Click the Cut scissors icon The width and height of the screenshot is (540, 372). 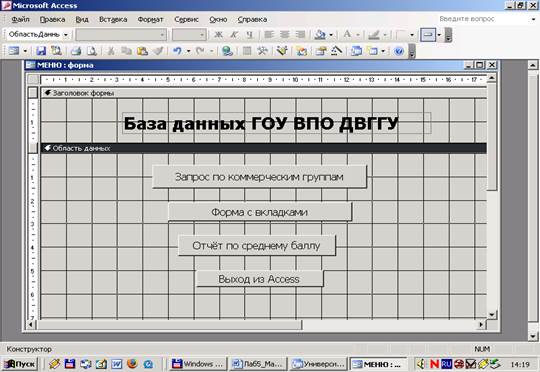coord(111,51)
